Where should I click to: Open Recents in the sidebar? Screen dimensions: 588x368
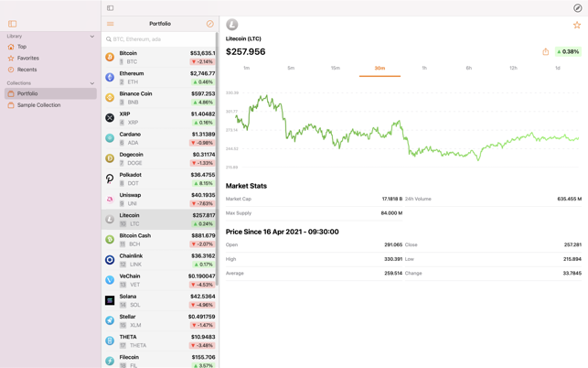click(50, 70)
